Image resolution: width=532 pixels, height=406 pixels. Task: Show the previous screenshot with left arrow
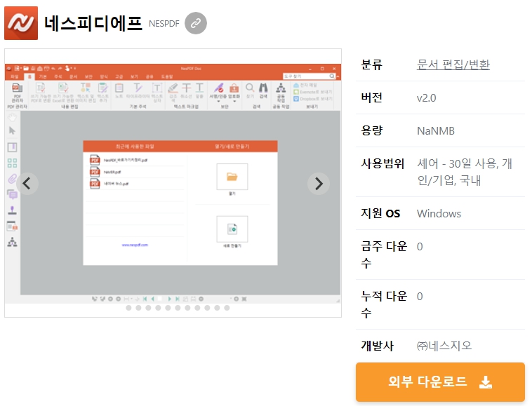(x=27, y=184)
